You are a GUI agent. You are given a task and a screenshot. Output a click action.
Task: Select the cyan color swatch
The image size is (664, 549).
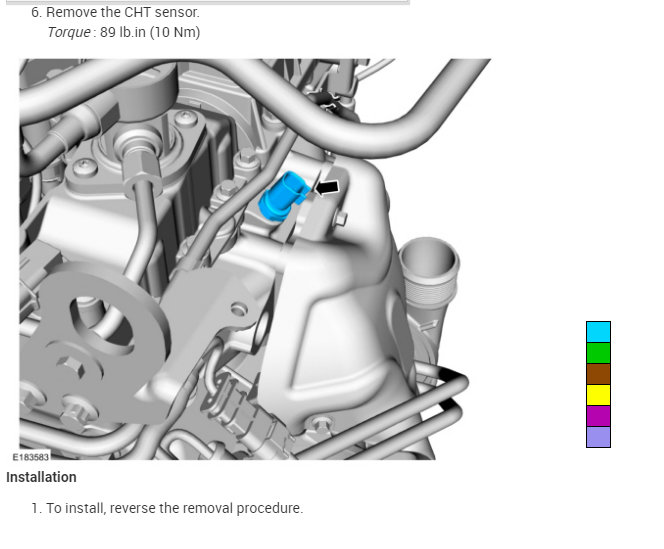(598, 332)
